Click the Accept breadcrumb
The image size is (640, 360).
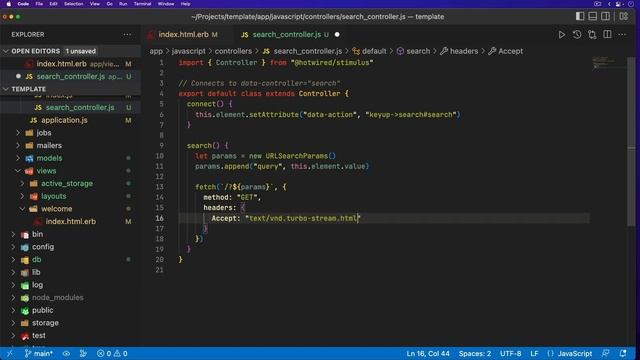coord(506,51)
